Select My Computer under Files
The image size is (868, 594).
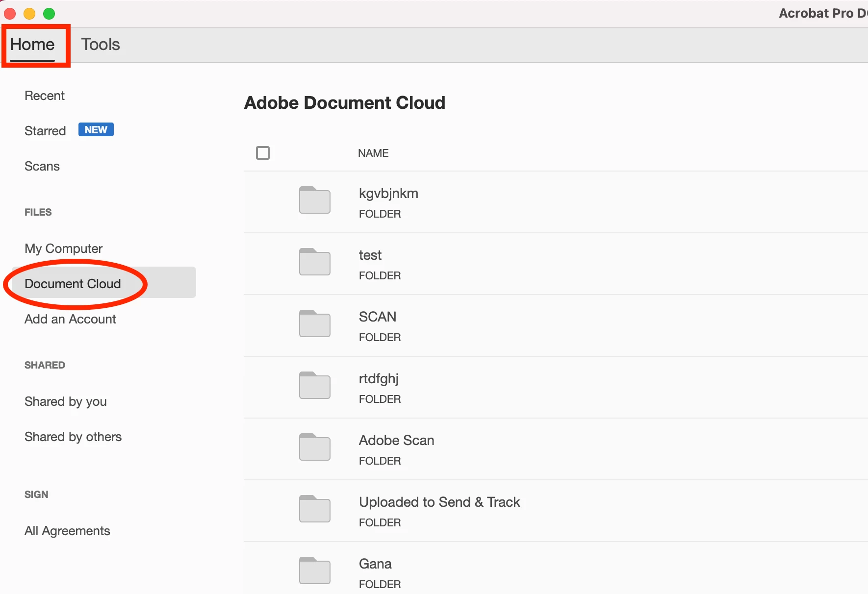click(64, 248)
